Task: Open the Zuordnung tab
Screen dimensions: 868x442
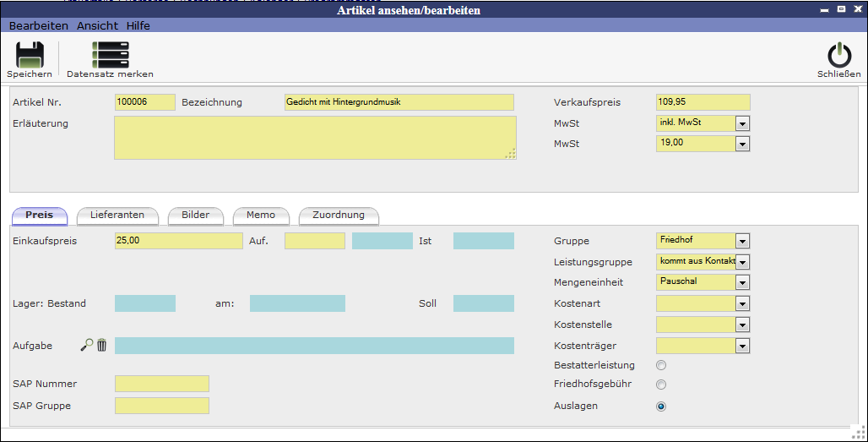Action: tap(339, 215)
